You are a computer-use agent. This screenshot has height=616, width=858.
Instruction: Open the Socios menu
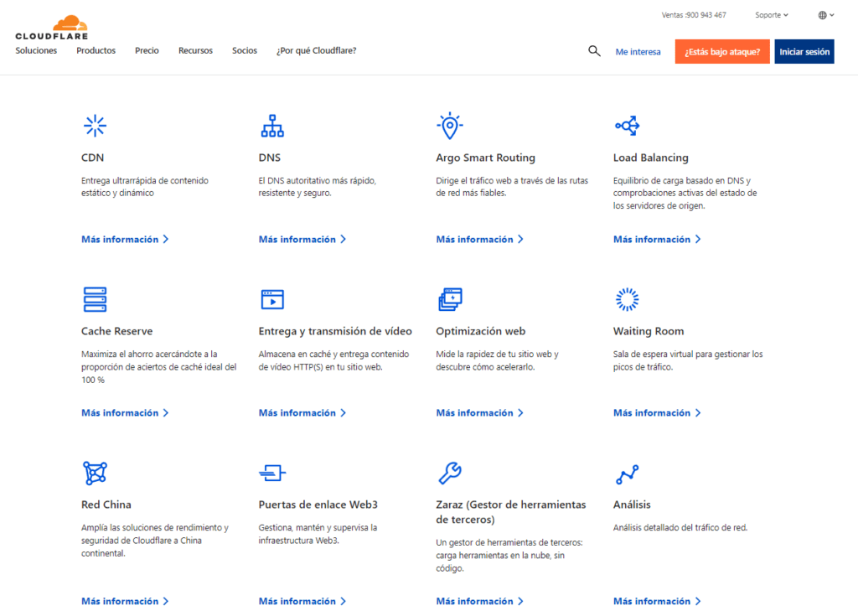[245, 50]
